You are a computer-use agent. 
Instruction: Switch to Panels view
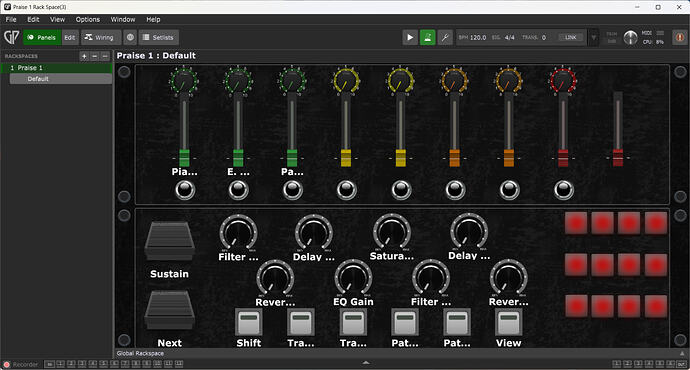coord(42,37)
